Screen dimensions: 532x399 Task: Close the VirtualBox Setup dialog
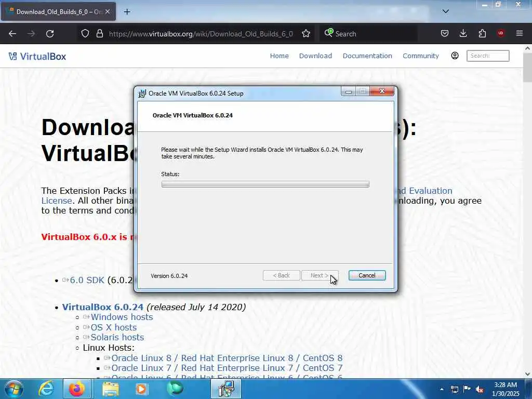coord(382,91)
